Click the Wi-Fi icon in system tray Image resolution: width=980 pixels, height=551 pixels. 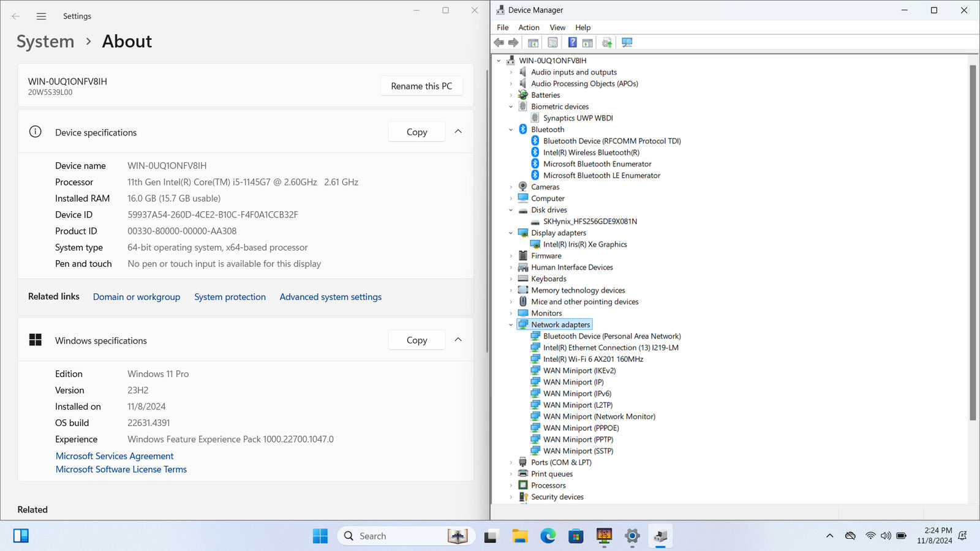pyautogui.click(x=870, y=536)
